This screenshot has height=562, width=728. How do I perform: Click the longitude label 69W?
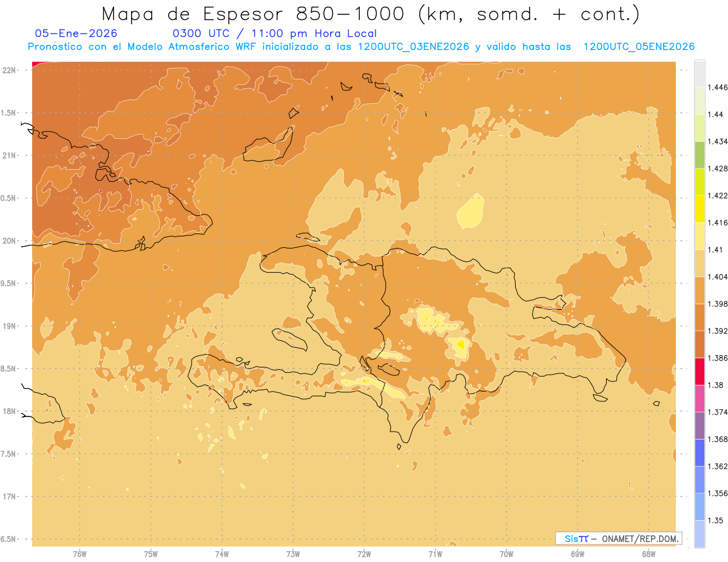click(578, 555)
